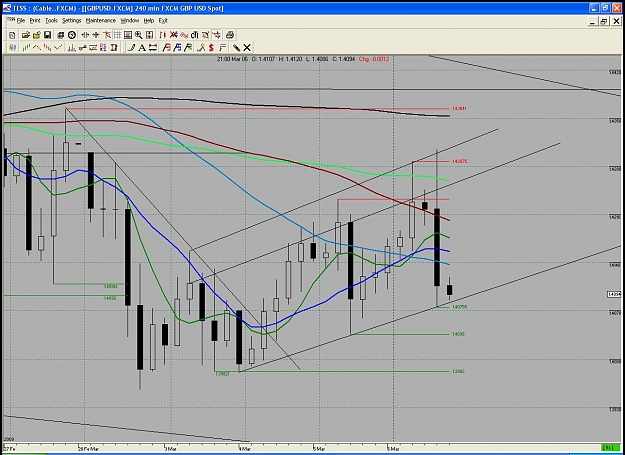Click the green label 13982 at right
Screen dimensions: 625x455
click(458, 371)
